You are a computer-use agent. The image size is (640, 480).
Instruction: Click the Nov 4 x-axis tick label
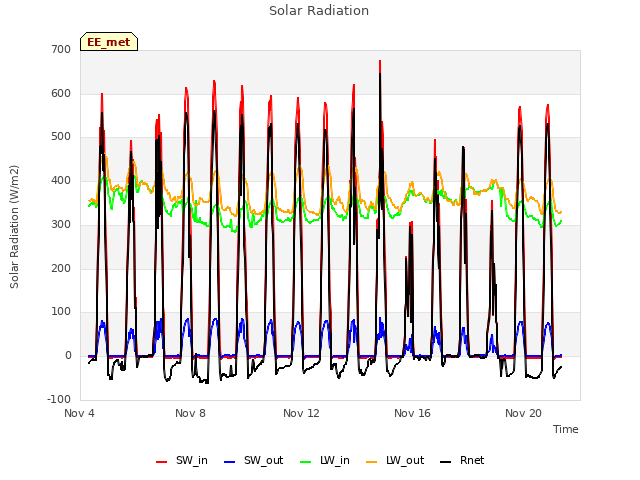pyautogui.click(x=79, y=413)
